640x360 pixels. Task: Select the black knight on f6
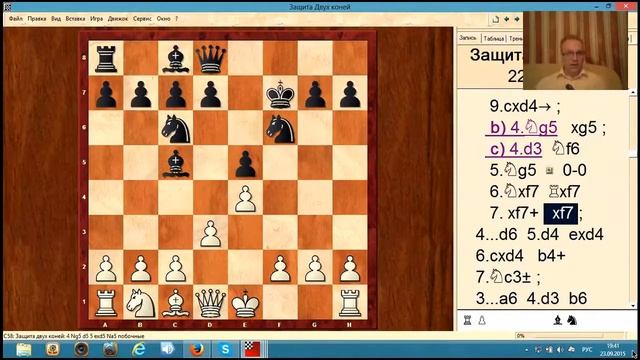tap(280, 129)
